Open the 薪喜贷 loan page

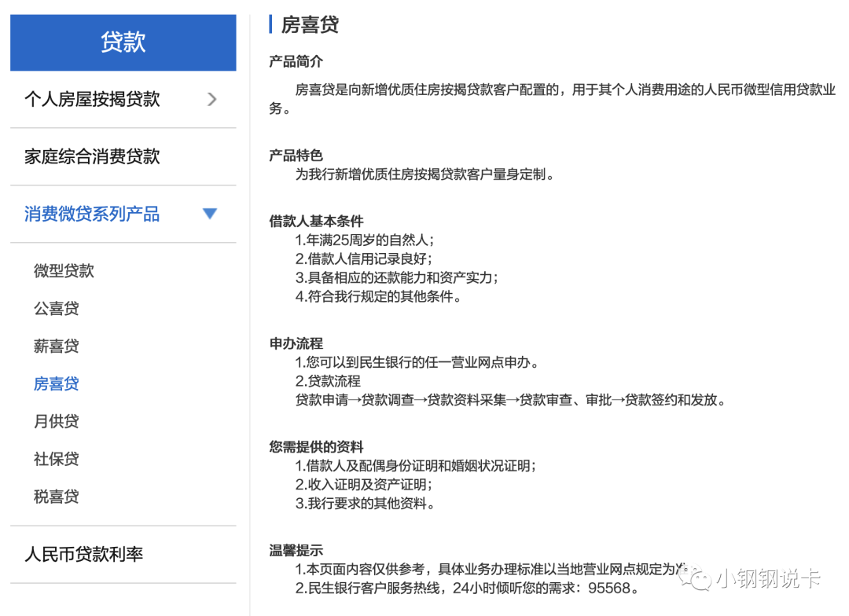point(57,346)
